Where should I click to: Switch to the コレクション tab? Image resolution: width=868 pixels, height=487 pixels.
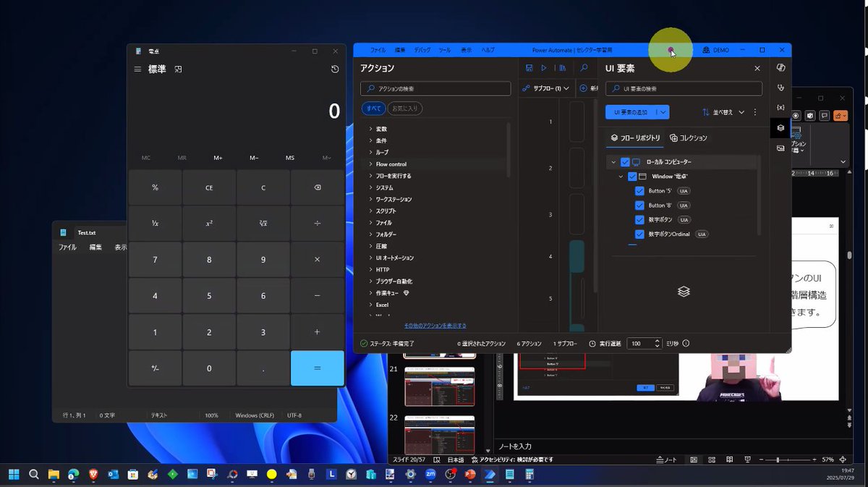tap(689, 137)
